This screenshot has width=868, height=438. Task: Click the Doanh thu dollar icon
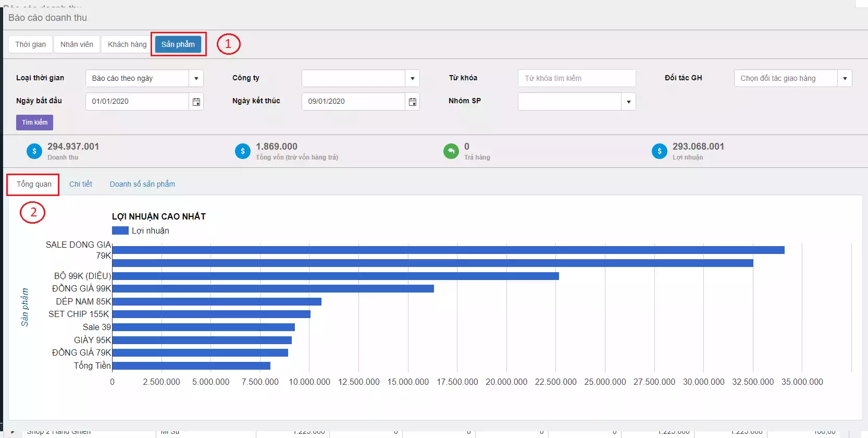pos(34,151)
